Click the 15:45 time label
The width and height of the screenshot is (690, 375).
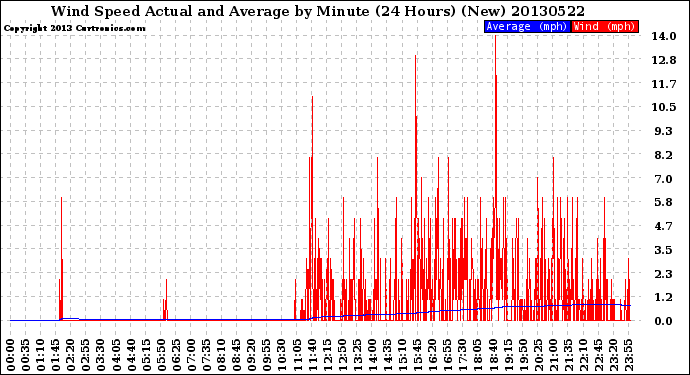418,355
